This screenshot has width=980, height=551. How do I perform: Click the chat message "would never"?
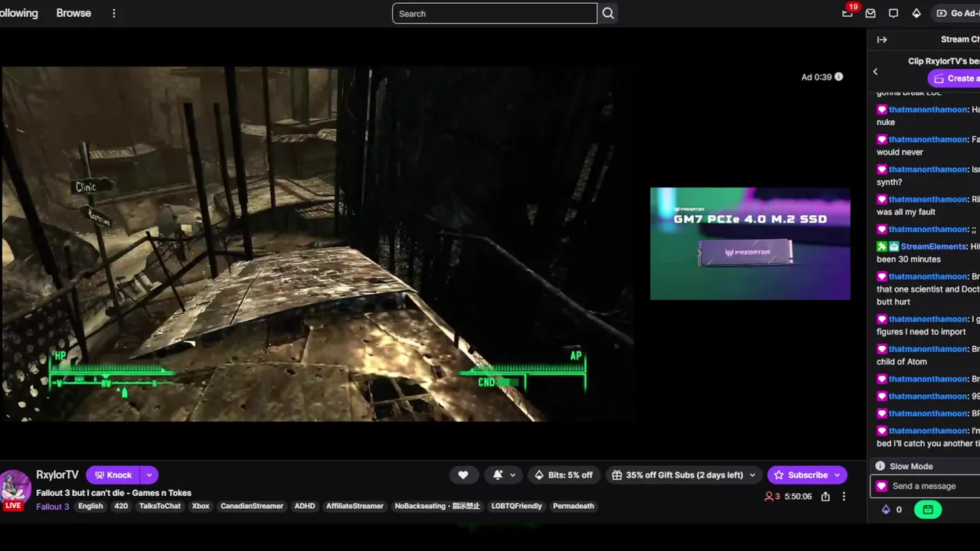coord(900,152)
